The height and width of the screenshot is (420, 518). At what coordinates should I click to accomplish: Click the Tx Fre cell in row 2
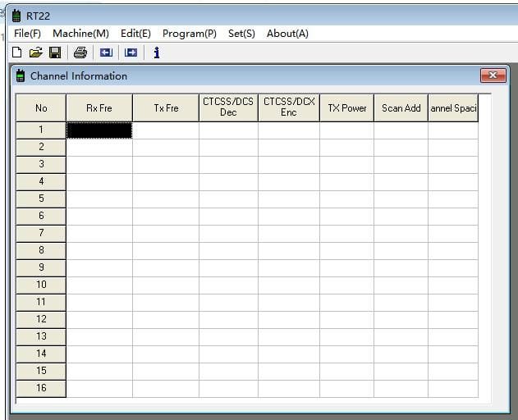[165, 147]
